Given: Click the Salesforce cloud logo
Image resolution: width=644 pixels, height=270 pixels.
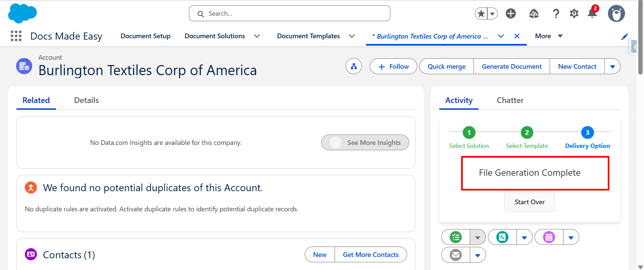Looking at the screenshot, I should (x=22, y=13).
